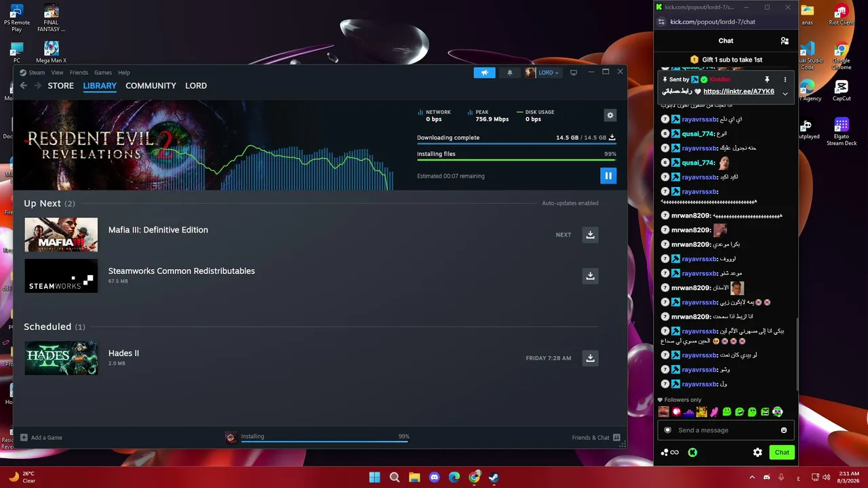868x488 pixels.
Task: Click Mafia III: Definitive Edition title
Action: (158, 230)
